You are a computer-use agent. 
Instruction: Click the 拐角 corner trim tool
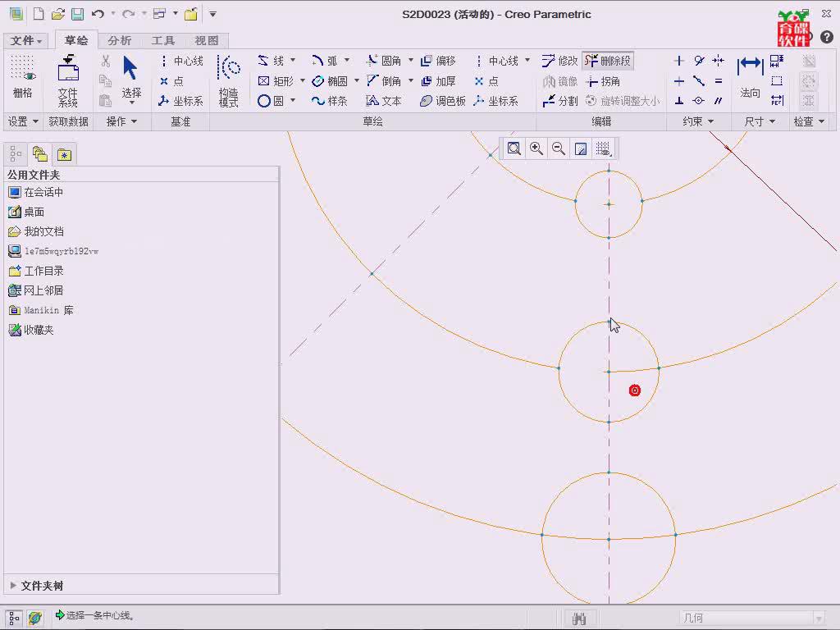click(603, 81)
